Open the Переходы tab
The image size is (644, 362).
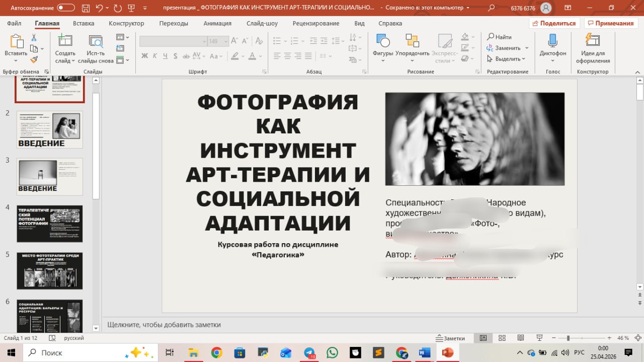[174, 23]
